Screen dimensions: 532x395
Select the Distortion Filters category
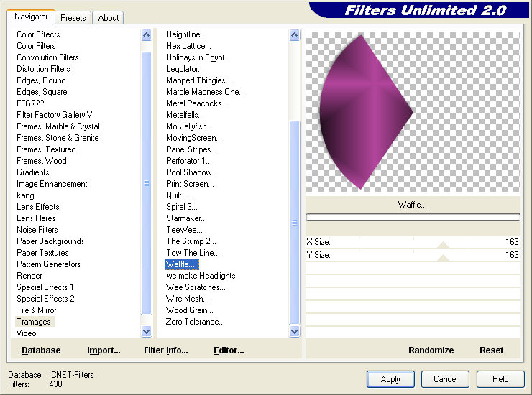pos(43,69)
